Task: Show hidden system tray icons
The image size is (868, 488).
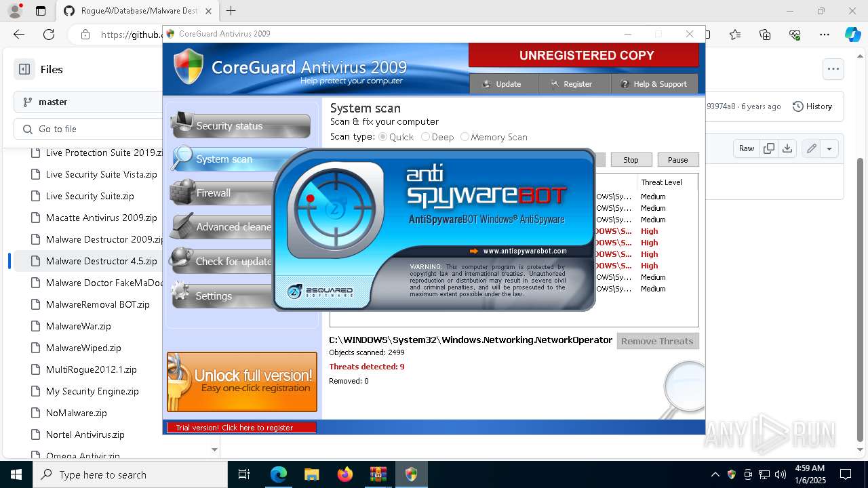Action: (x=715, y=474)
